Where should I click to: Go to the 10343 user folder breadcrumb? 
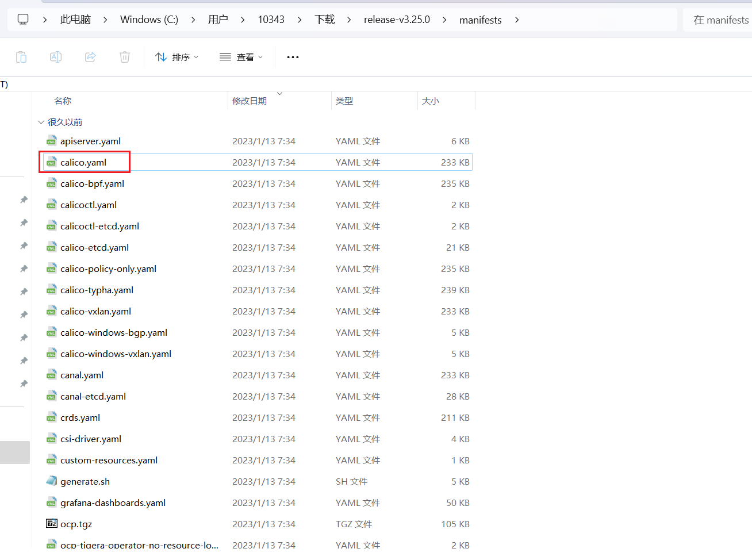click(271, 20)
